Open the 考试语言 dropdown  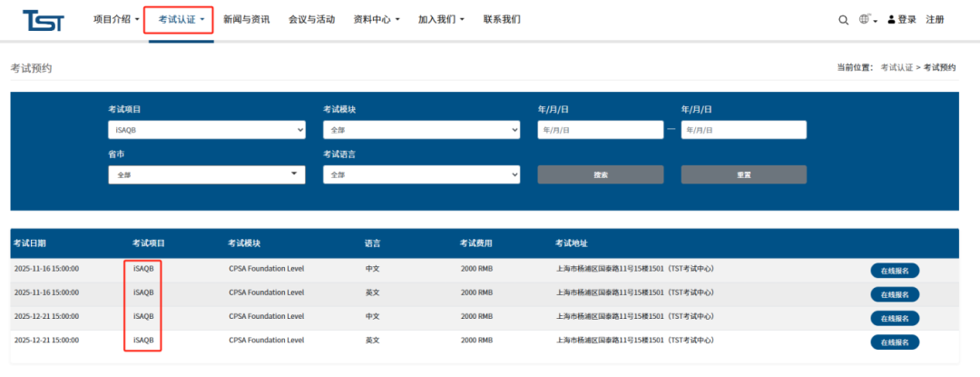coord(421,174)
